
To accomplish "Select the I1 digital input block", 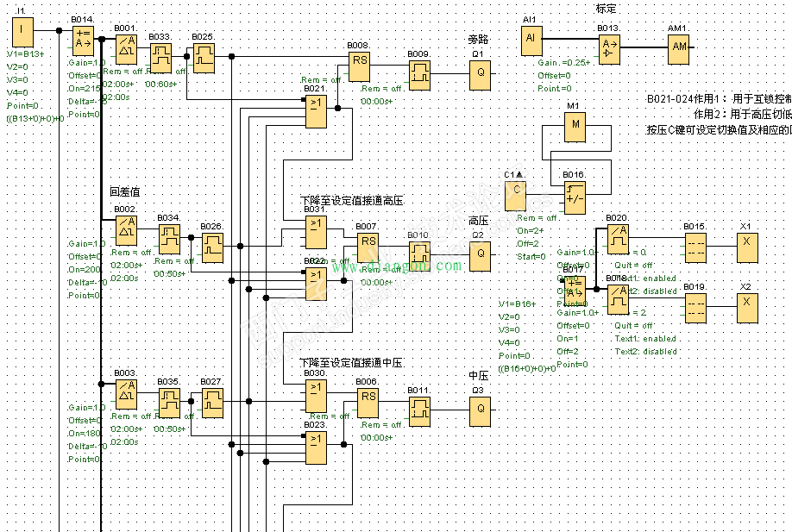I will click(22, 32).
